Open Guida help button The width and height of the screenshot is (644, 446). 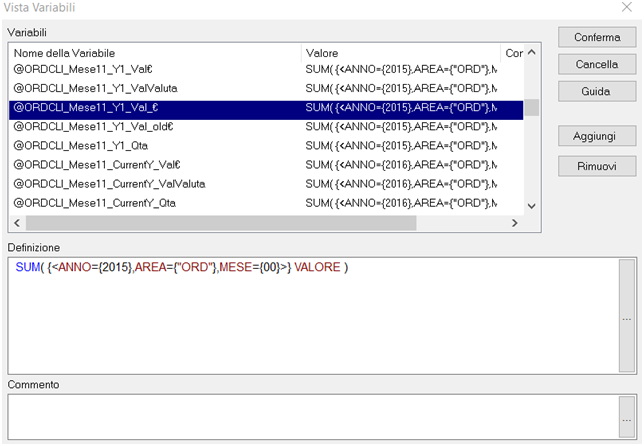point(597,91)
